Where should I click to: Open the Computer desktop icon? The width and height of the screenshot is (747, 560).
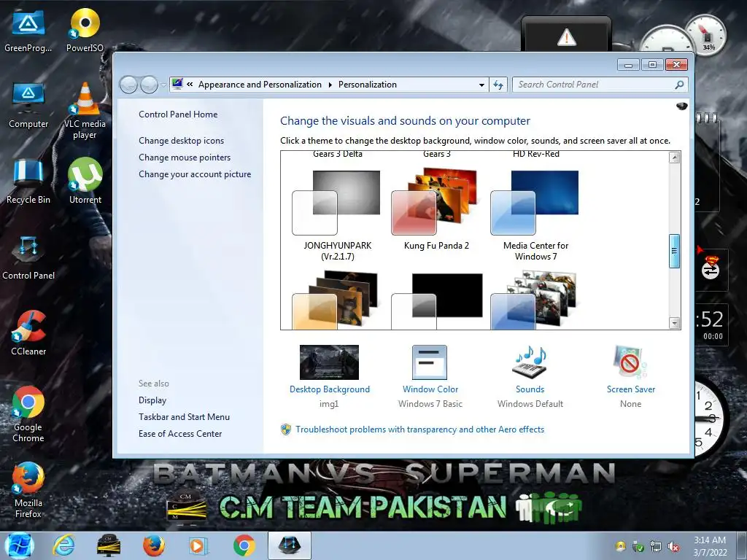click(28, 106)
